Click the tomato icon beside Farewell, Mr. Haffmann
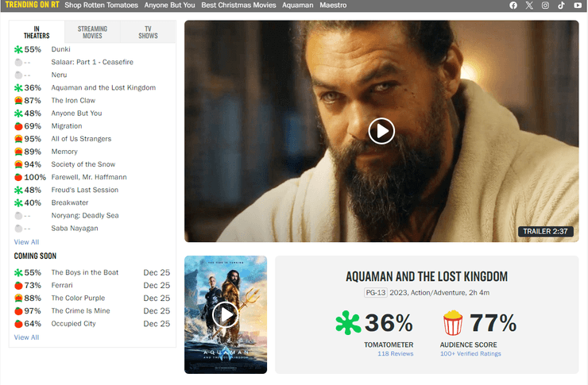Image resolution: width=588 pixels, height=385 pixels. click(x=18, y=177)
